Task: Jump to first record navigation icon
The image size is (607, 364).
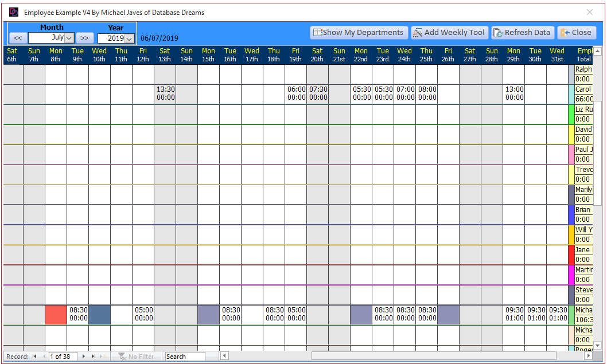Action: coord(35,357)
